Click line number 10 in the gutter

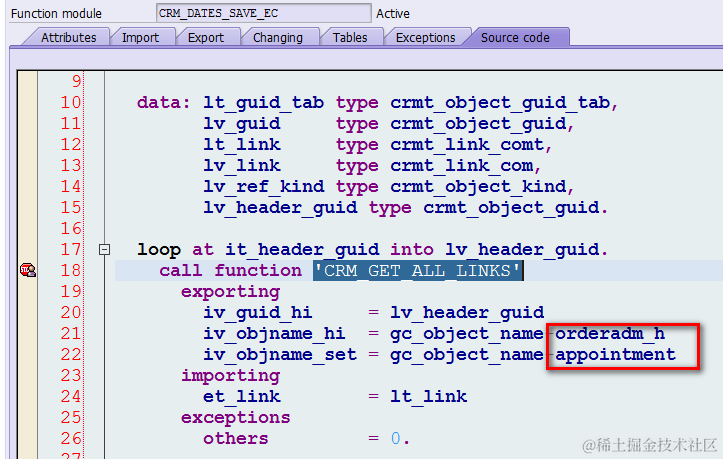tap(71, 102)
